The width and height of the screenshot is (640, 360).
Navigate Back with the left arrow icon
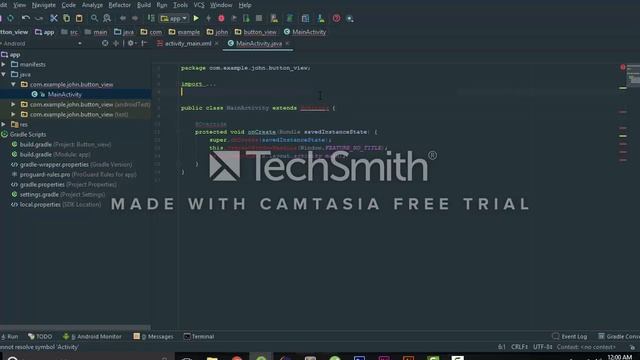122,18
